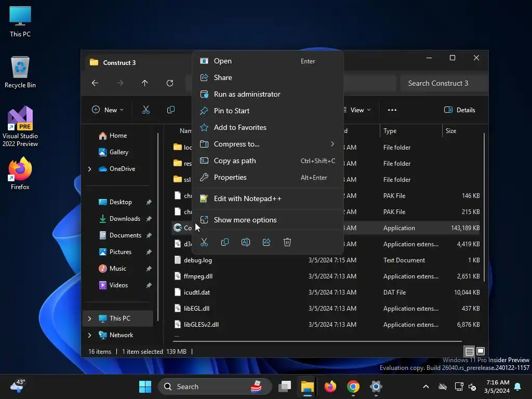
Task: Expand the Compress to... submenu
Action: pos(268,144)
